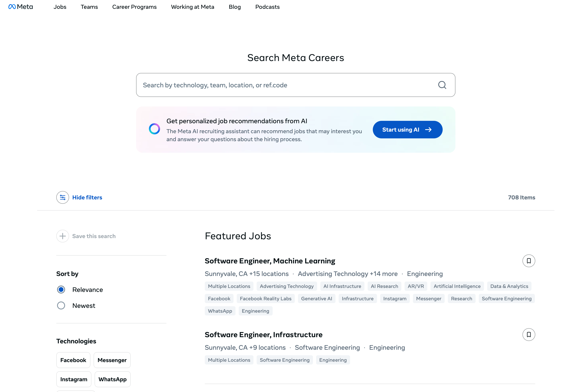
Task: Click the Meta logo
Action: (21, 7)
